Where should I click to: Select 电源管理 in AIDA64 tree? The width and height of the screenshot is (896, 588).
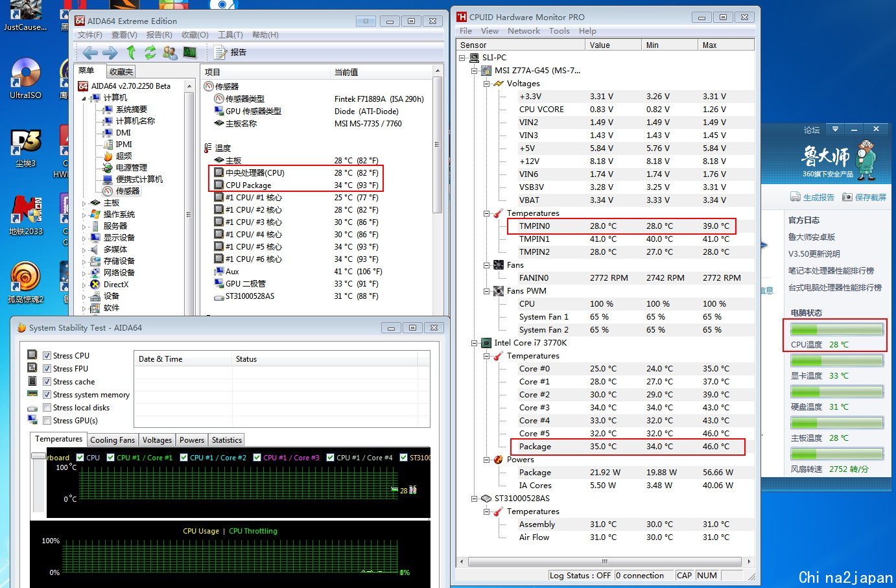(x=125, y=167)
